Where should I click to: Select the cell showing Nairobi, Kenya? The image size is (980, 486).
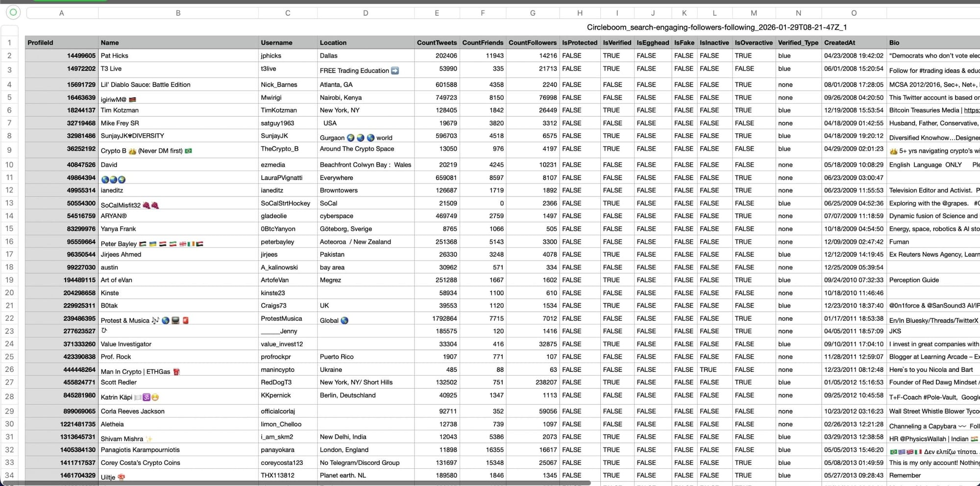(x=365, y=97)
